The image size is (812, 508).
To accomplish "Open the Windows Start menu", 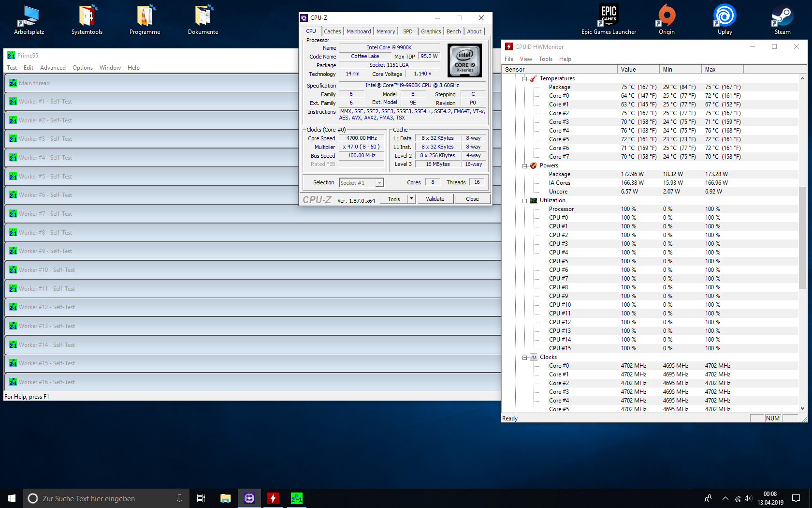I will [x=12, y=498].
